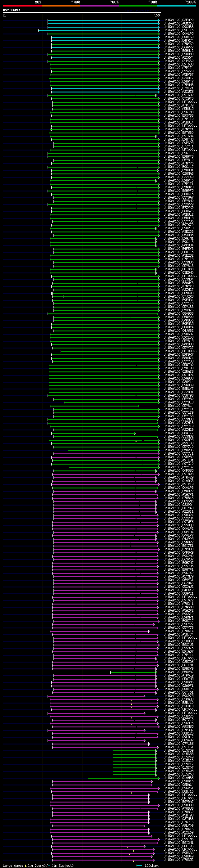
Task: Select the UniRef100_B9HPF7 entry
Action: point(179,82)
